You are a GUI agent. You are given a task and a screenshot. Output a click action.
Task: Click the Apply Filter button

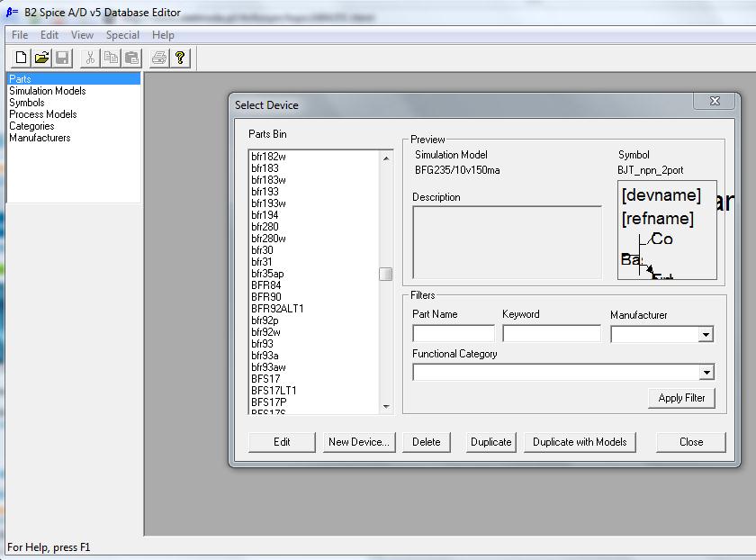pyautogui.click(x=681, y=398)
